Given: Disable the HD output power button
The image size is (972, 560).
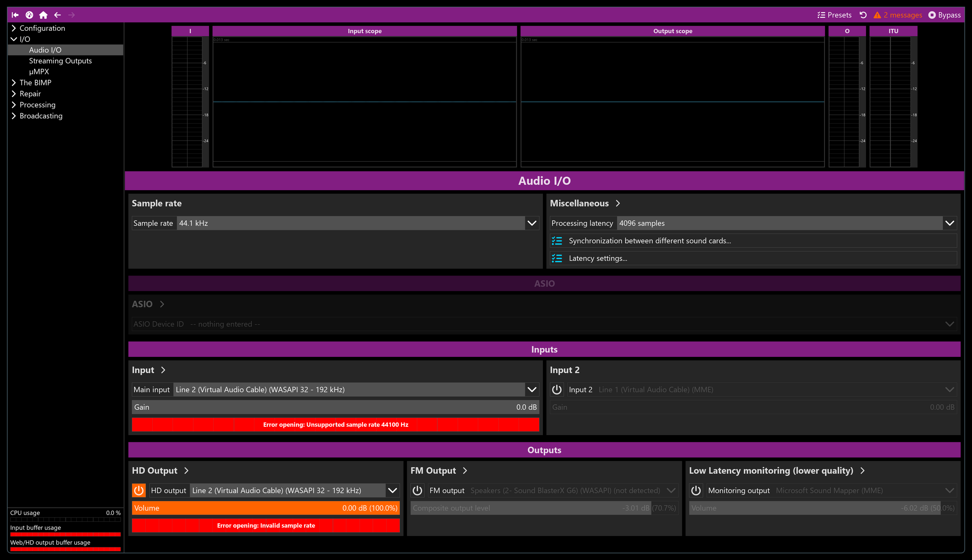Looking at the screenshot, I should (x=139, y=491).
